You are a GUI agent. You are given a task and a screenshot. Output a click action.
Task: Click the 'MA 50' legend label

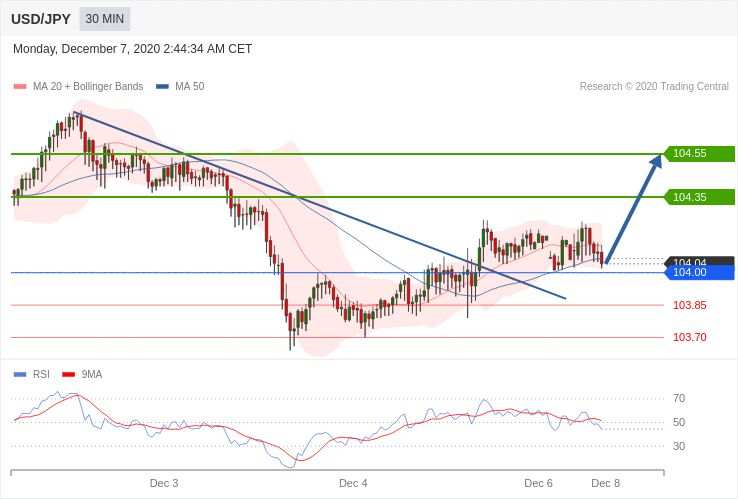pyautogui.click(x=190, y=87)
